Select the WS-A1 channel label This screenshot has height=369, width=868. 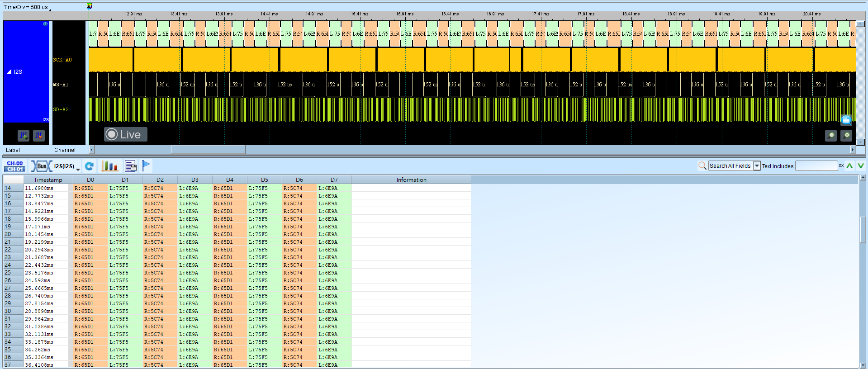pyautogui.click(x=61, y=85)
